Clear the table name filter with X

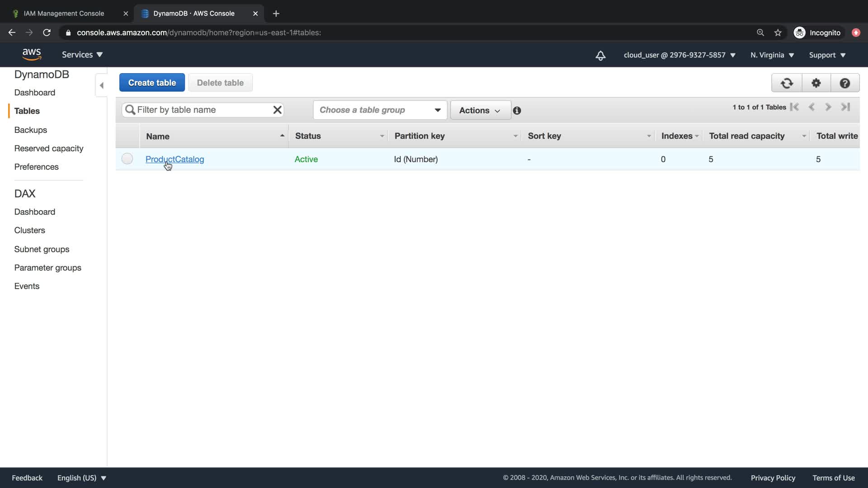277,110
